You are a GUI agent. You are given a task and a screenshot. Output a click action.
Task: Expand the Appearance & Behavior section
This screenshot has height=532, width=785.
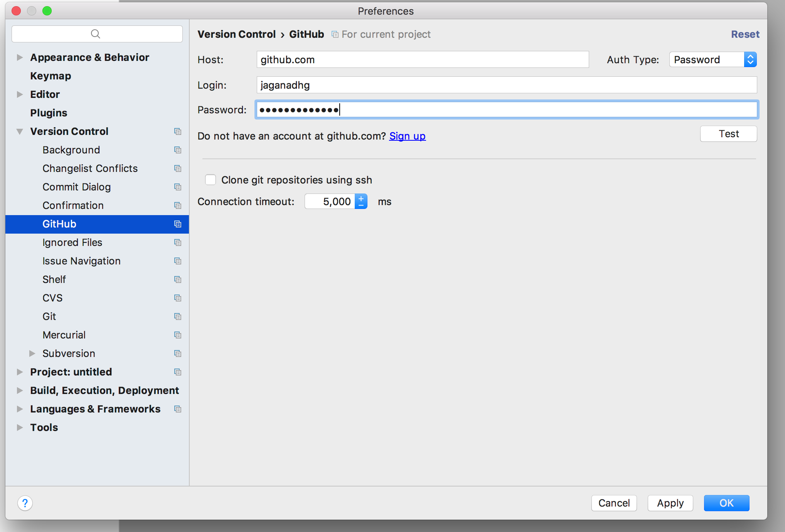tap(20, 57)
